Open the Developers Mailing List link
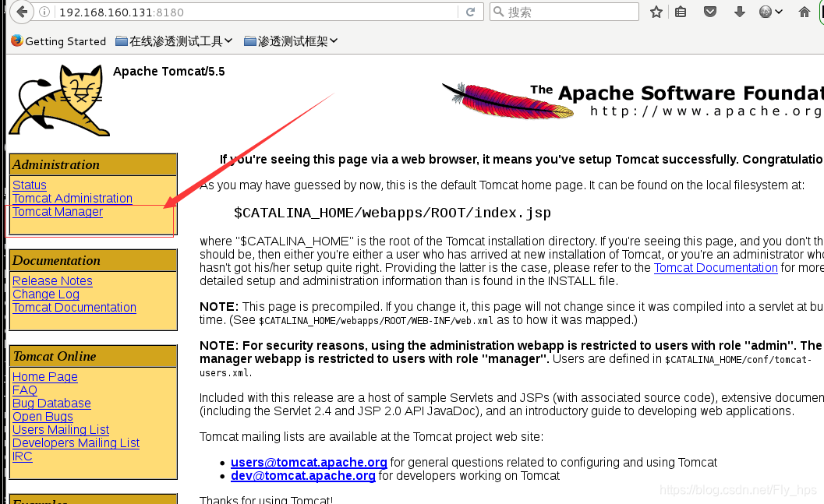Viewport: 824px width, 504px height. pyautogui.click(x=76, y=442)
